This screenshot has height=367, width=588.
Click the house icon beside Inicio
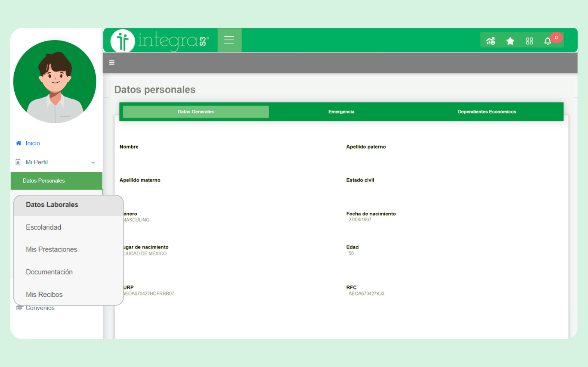19,143
